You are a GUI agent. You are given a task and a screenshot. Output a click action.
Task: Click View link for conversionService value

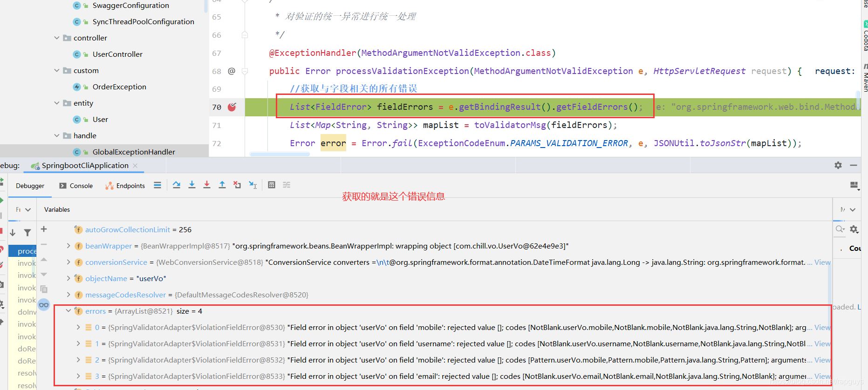click(822, 262)
